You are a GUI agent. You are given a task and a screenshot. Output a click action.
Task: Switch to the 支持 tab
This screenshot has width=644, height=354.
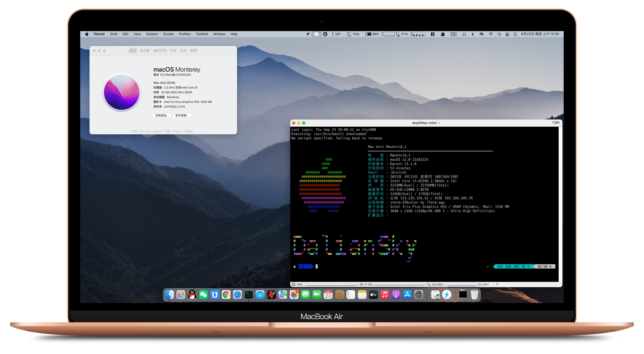click(183, 51)
